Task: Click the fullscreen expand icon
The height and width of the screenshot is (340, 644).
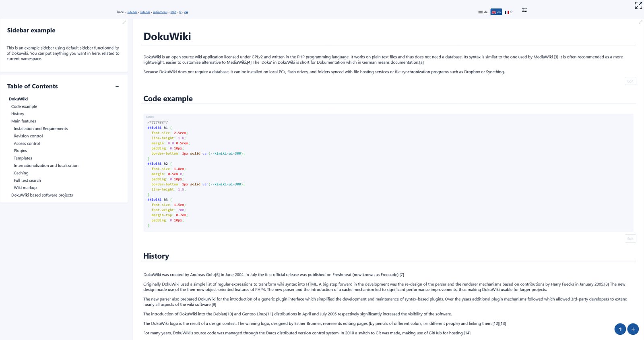Action: (638, 5)
